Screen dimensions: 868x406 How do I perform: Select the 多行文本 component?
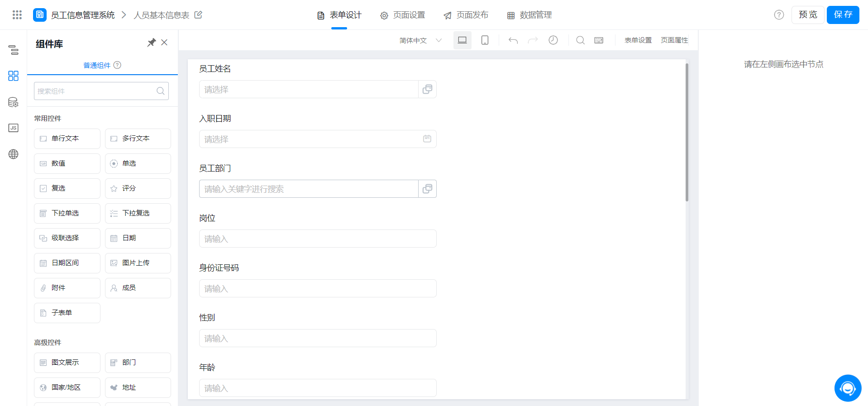click(138, 139)
